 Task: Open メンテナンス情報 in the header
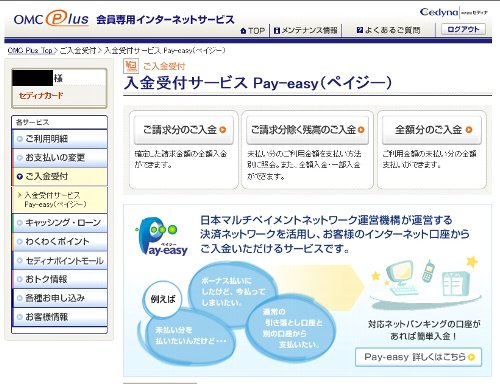pos(306,31)
